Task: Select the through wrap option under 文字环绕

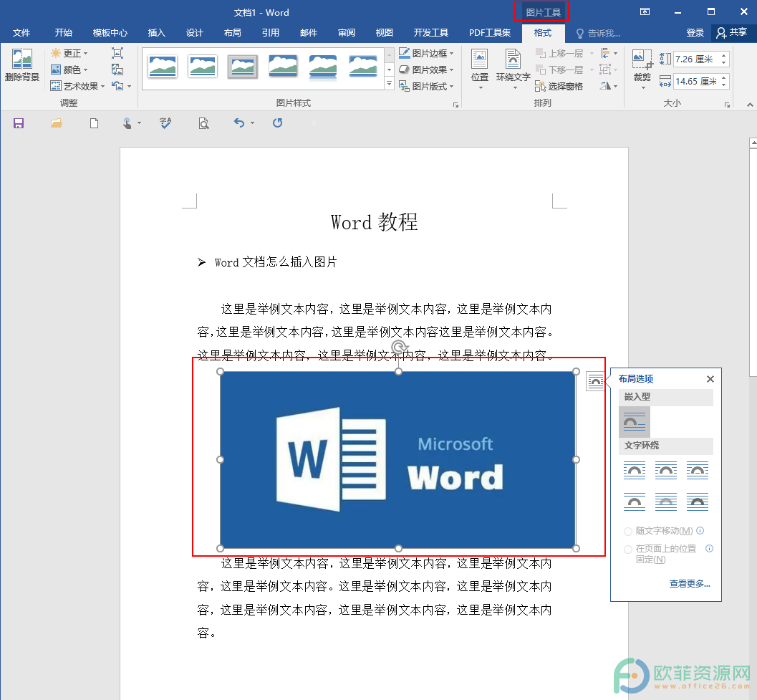Action: (x=698, y=470)
